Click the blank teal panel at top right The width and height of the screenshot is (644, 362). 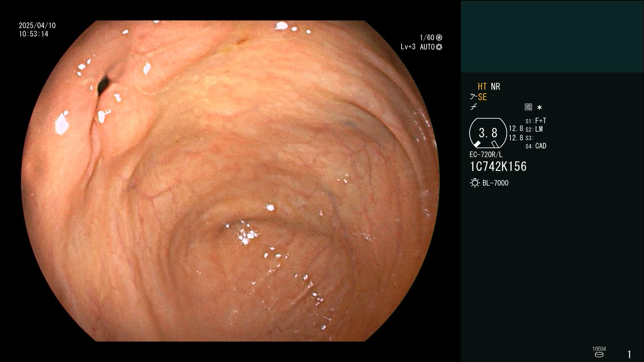point(552,36)
